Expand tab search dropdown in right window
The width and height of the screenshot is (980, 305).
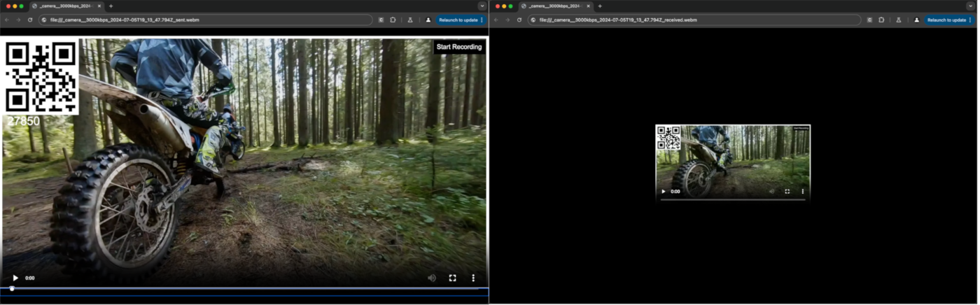click(x=972, y=6)
